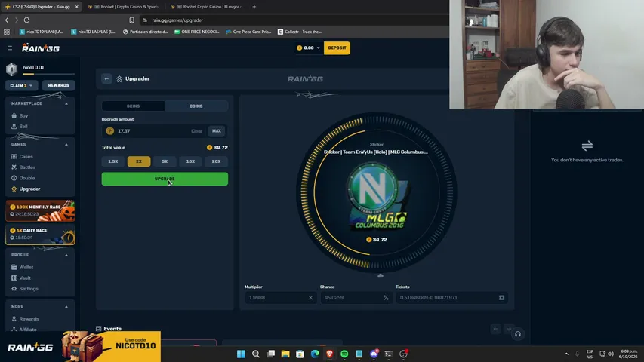Select the 20X multiplier
Image resolution: width=644 pixels, height=362 pixels.
(x=217, y=161)
